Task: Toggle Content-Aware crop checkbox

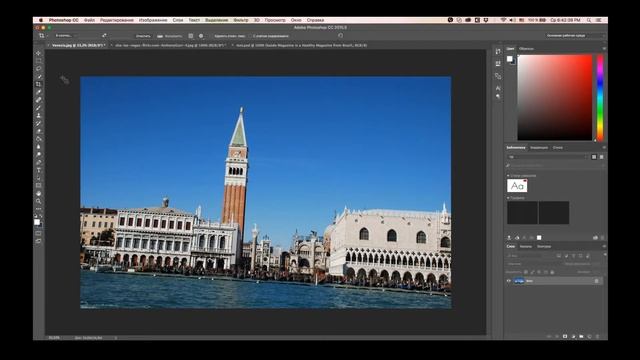Action: tap(250, 36)
